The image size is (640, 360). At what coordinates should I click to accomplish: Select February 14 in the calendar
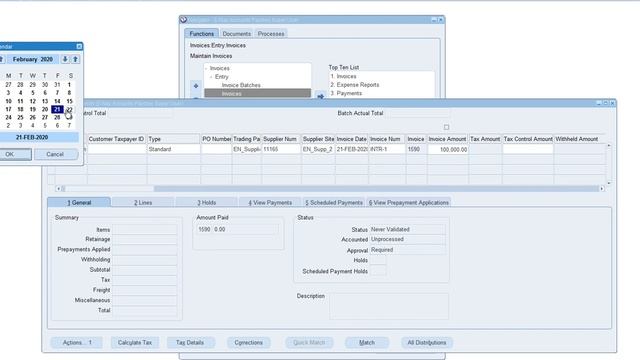57,101
